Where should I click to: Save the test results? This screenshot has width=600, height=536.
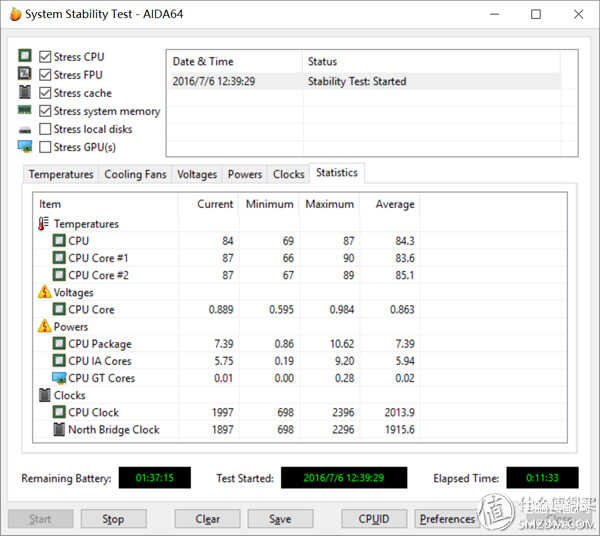[x=280, y=519]
